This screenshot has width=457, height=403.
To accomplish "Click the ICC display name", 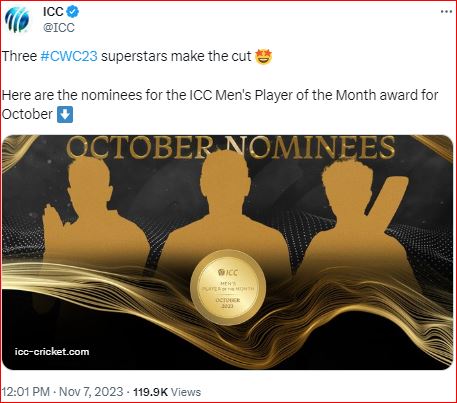I will click(53, 12).
